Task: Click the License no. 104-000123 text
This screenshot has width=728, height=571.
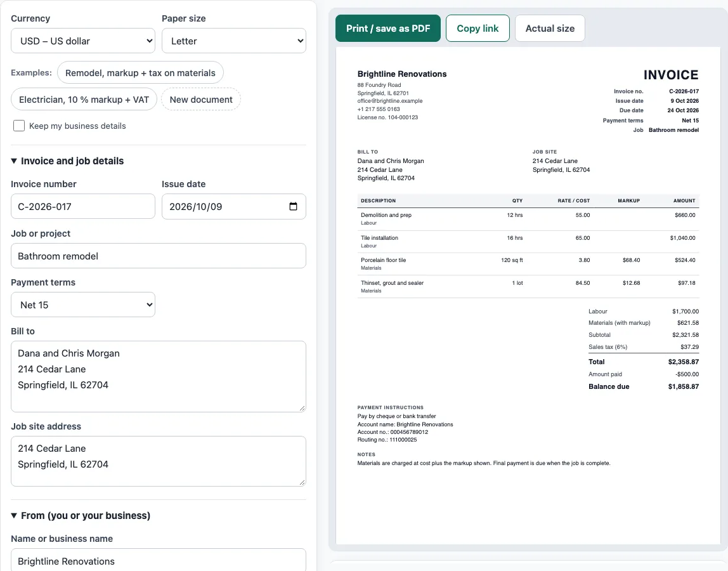Action: (x=387, y=117)
